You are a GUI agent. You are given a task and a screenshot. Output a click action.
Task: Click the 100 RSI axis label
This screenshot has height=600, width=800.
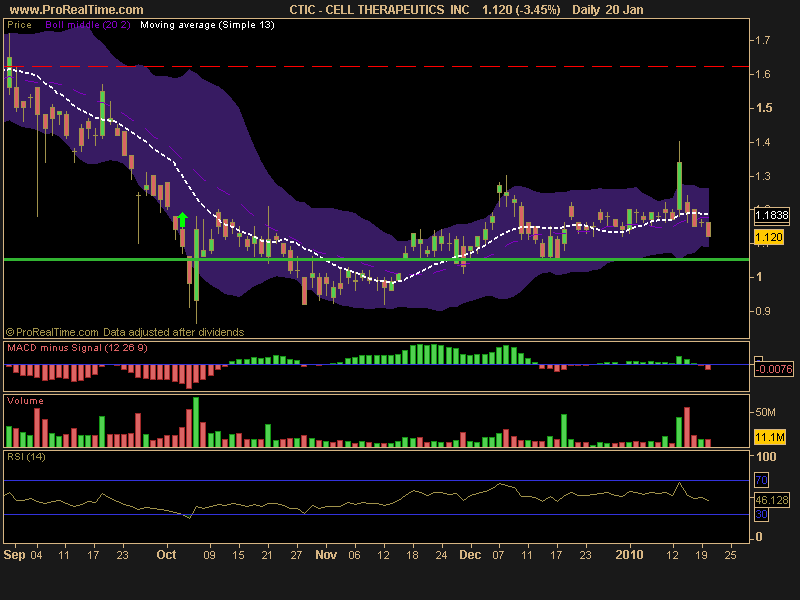pyautogui.click(x=766, y=457)
